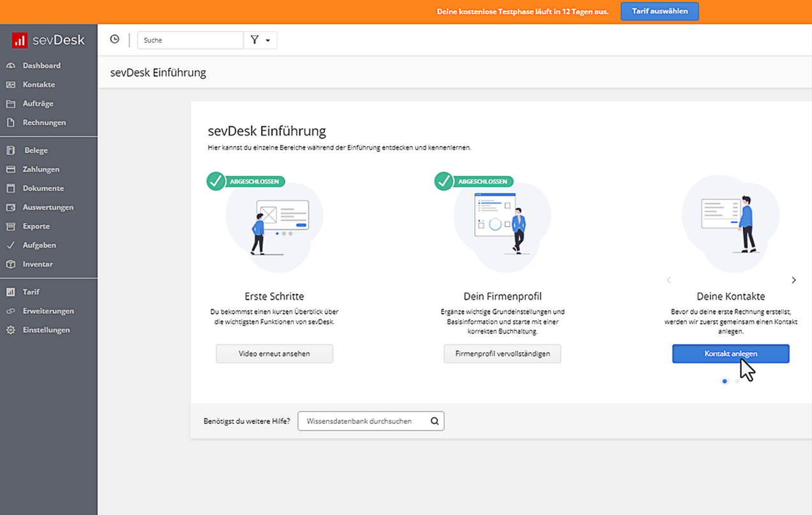The image size is (812, 515).
Task: Click the Aufgaben checkmark icon
Action: click(11, 245)
